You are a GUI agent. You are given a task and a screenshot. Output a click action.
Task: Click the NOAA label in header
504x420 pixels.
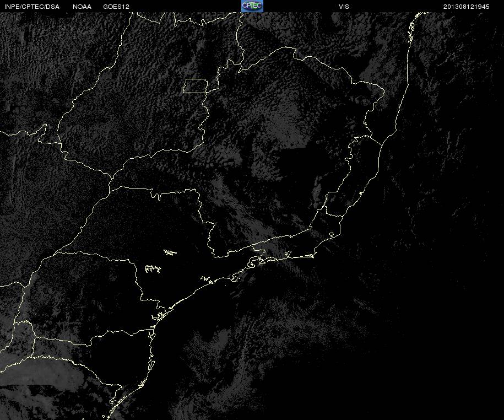[x=82, y=7]
